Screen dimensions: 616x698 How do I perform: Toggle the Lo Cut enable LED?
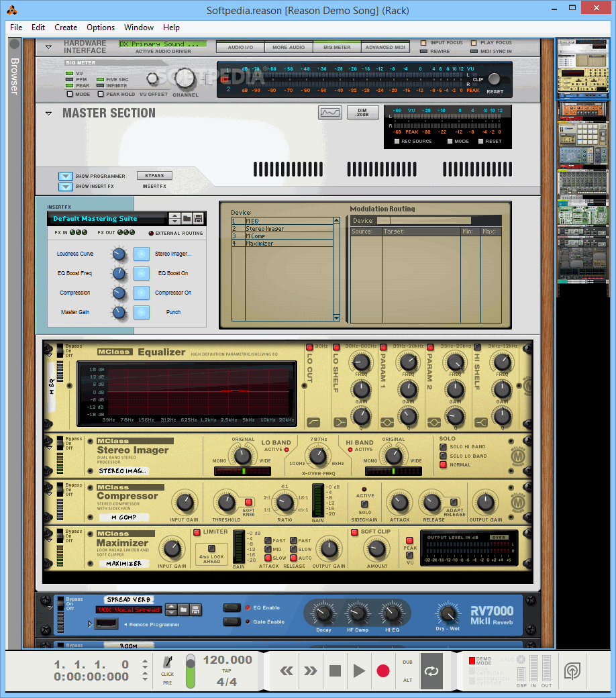309,347
